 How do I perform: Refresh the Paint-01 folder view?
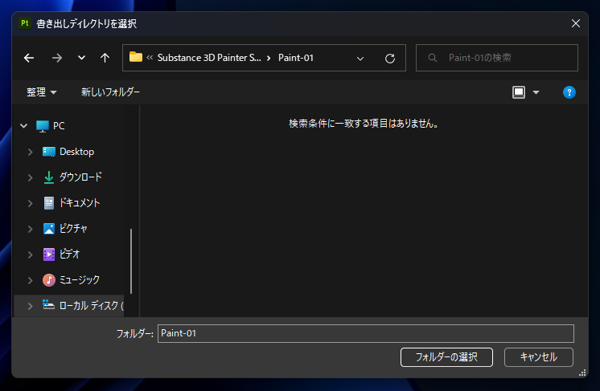pos(390,59)
